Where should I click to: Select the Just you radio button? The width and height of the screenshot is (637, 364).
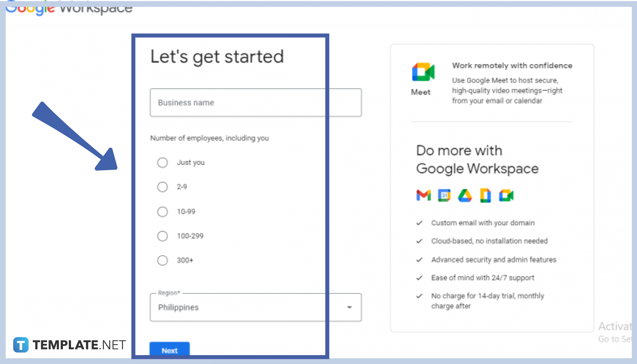[x=163, y=163]
